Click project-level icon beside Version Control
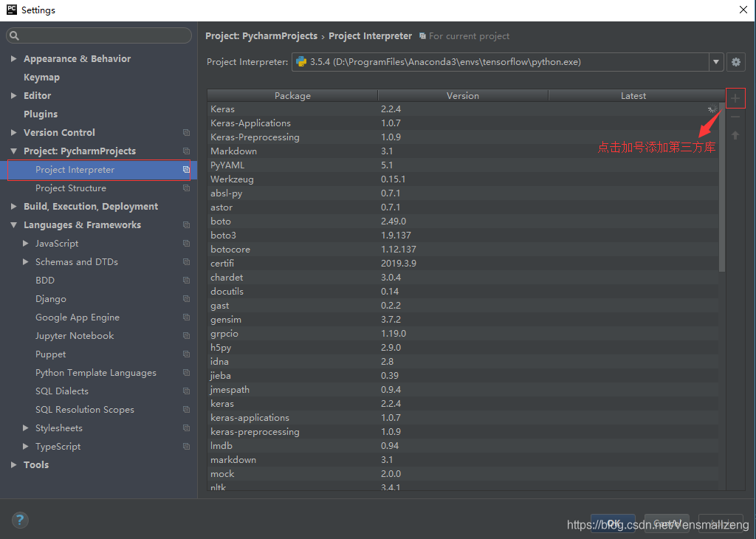Image resolution: width=756 pixels, height=539 pixels. click(x=186, y=133)
